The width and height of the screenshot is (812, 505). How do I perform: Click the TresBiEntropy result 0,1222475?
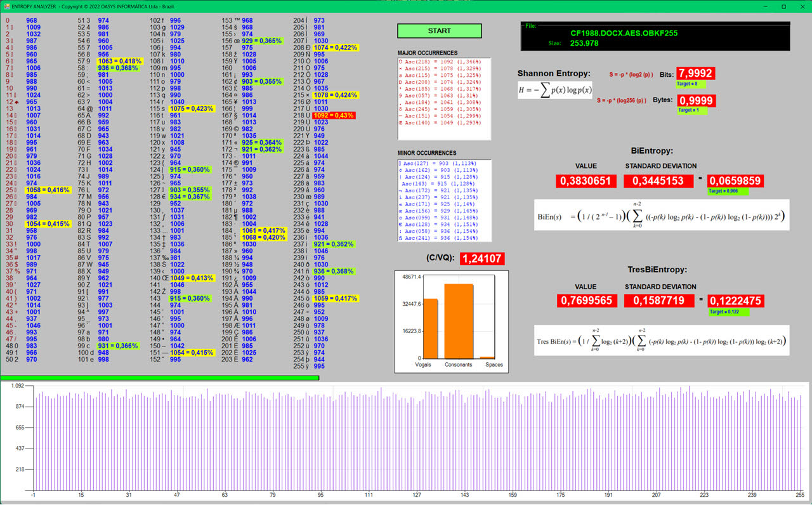735,301
